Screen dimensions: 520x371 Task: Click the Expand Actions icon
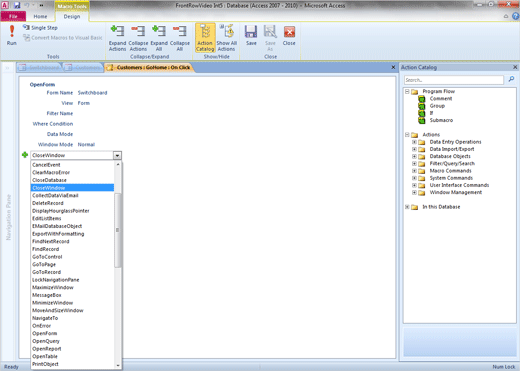point(117,38)
